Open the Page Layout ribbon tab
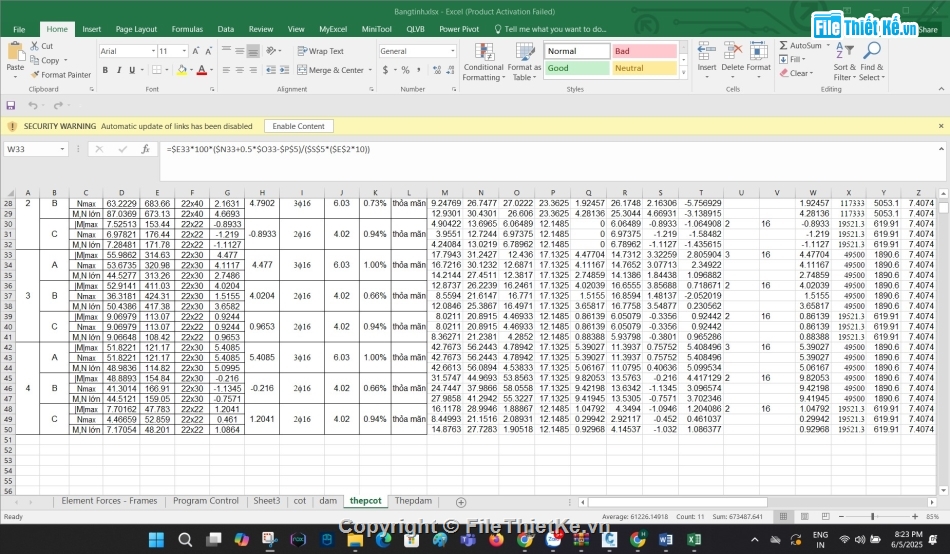Screen dimensions: 950x554 click(136, 29)
